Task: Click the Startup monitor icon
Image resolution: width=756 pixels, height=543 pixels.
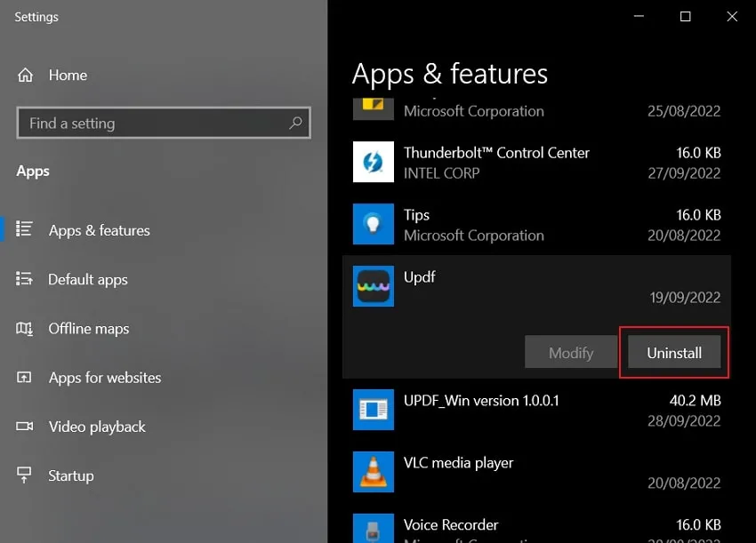Action: pos(24,475)
